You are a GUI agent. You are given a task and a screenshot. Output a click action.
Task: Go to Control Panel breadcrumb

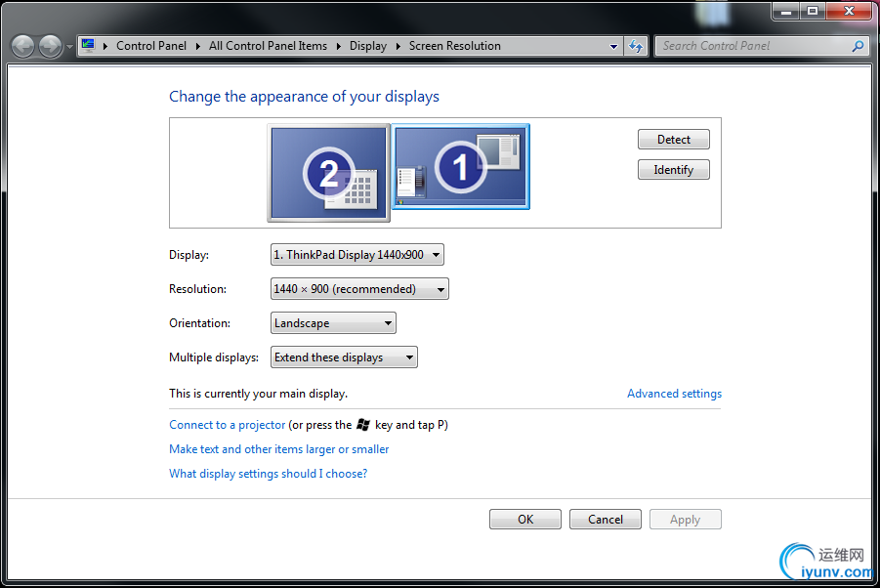tap(151, 46)
